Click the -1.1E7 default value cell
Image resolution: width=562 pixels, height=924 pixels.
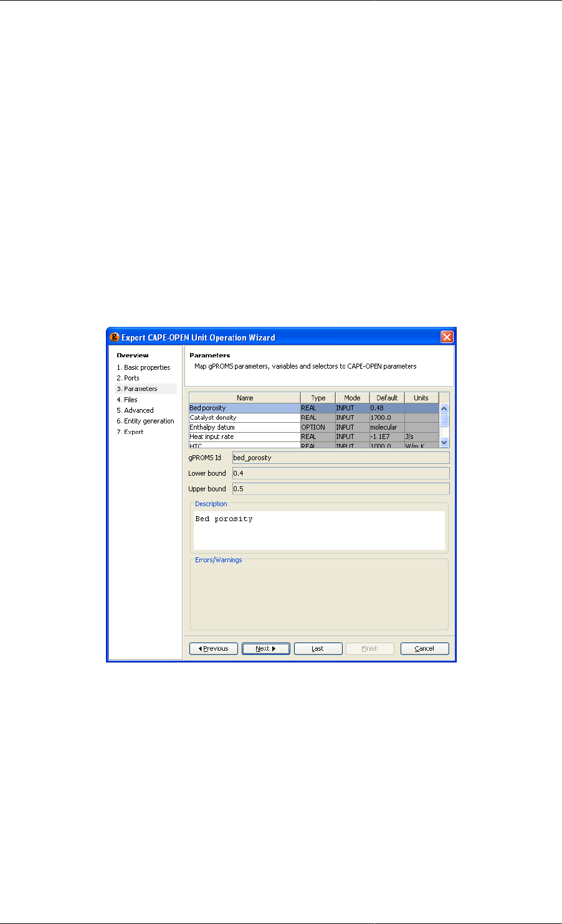387,436
